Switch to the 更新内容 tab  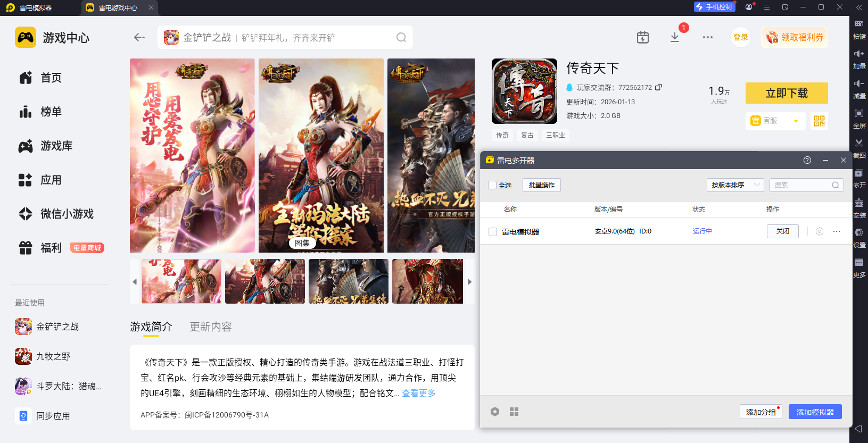tap(211, 327)
